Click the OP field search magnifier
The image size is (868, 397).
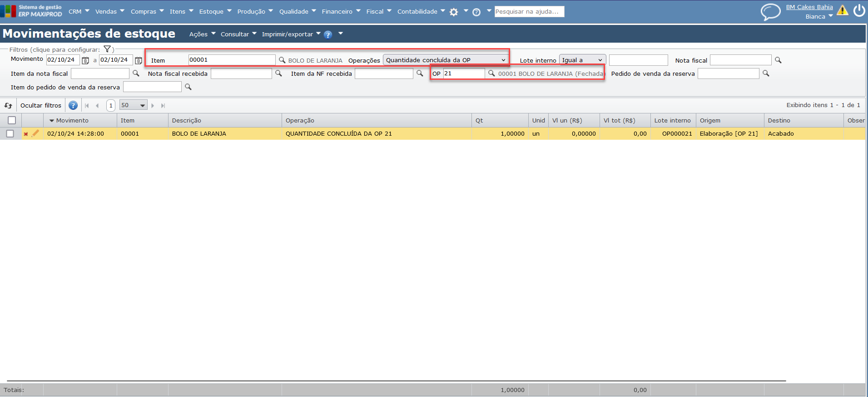click(491, 73)
